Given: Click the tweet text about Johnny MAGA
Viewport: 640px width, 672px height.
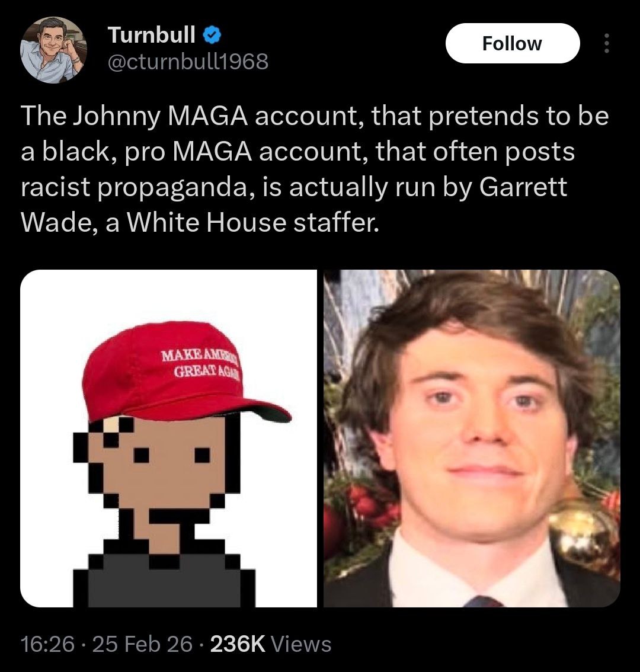Looking at the screenshot, I should click(x=315, y=169).
